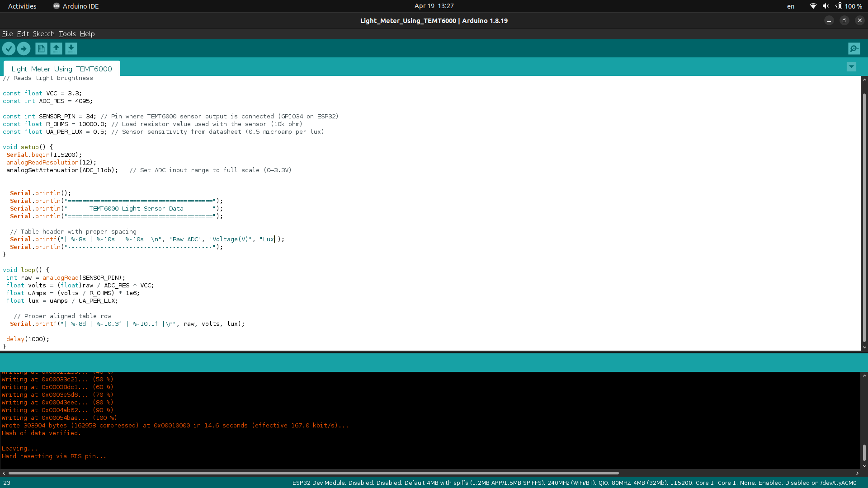Click the console vertical scrollbar thumb

[864, 453]
